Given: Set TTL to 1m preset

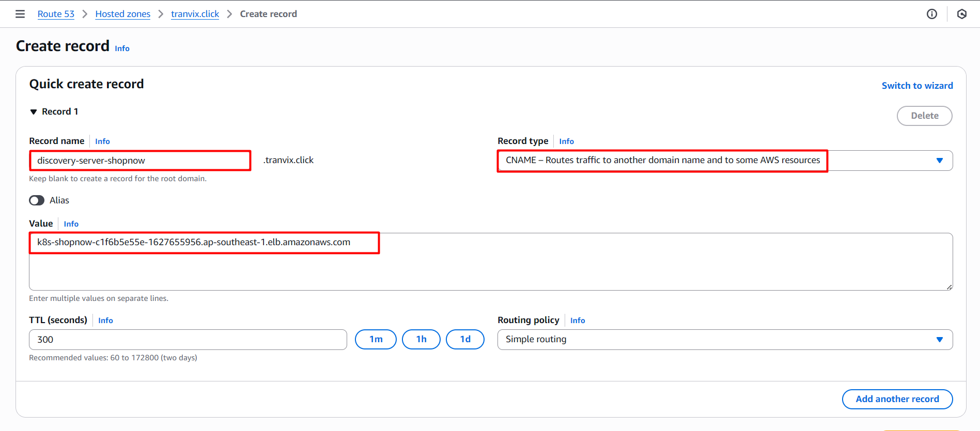Looking at the screenshot, I should [x=376, y=339].
